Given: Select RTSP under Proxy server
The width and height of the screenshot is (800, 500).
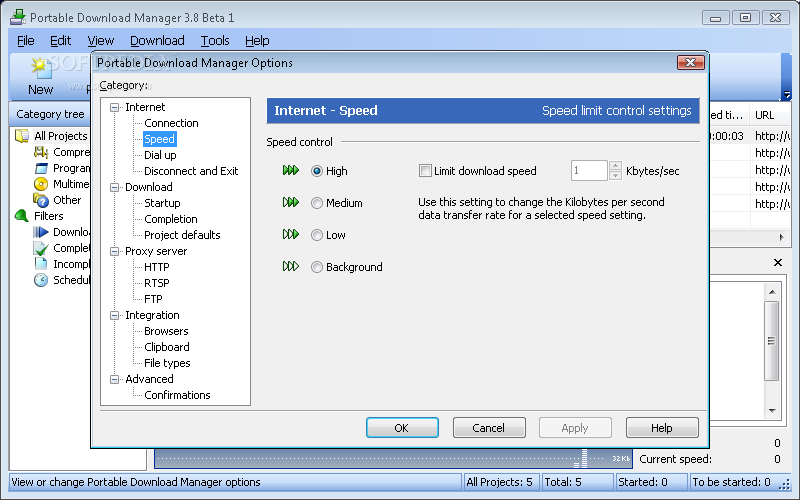Looking at the screenshot, I should [x=157, y=283].
